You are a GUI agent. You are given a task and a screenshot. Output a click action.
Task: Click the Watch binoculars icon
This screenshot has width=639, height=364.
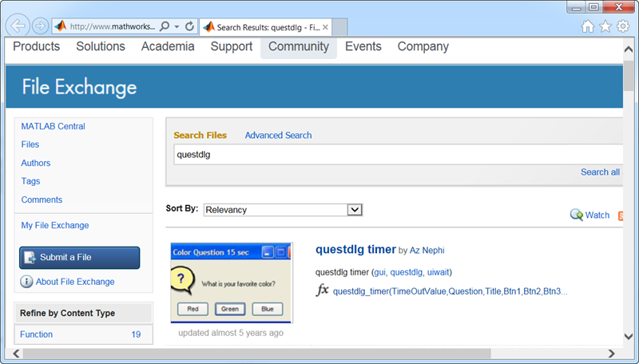click(576, 215)
